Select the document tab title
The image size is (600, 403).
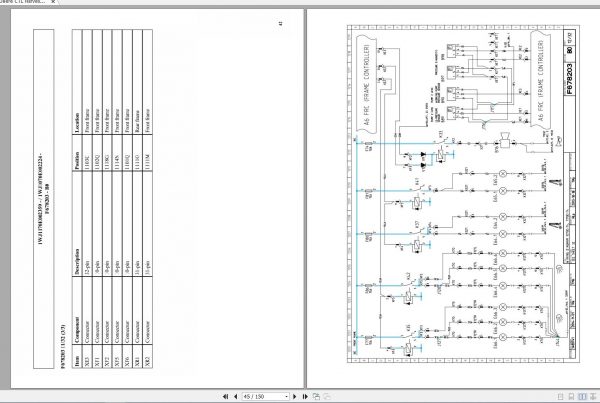pos(22,2)
